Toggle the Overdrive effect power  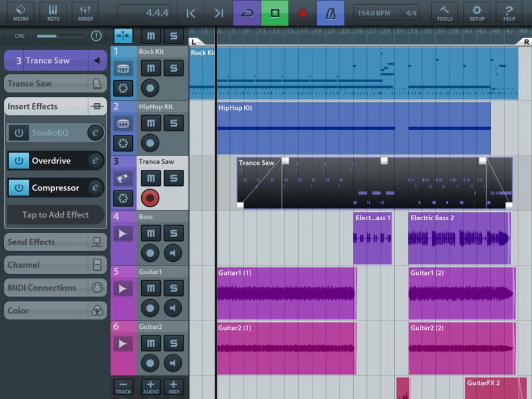19,161
